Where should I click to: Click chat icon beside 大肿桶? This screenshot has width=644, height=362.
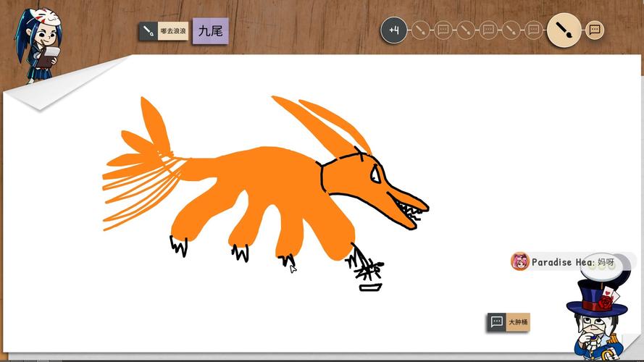[x=496, y=322]
